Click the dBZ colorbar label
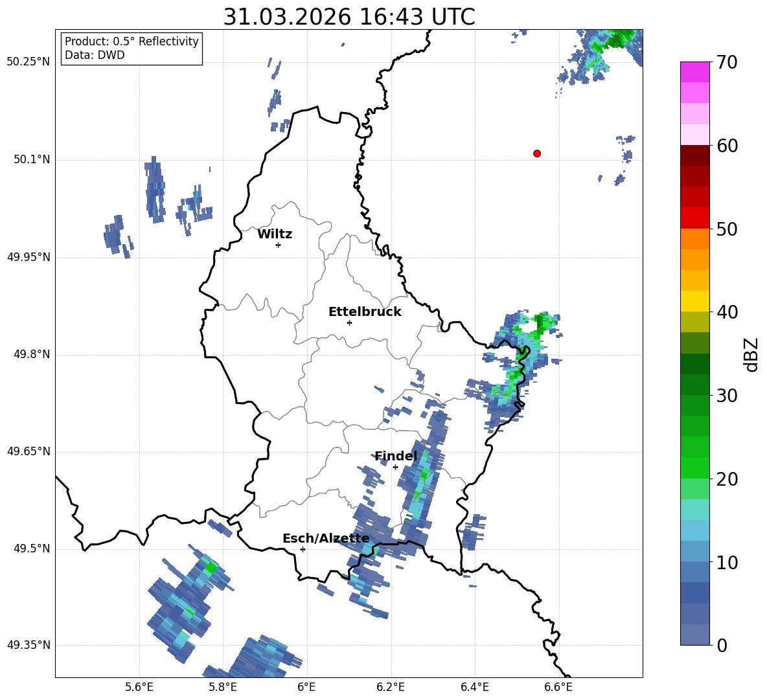This screenshot has width=767, height=700. tap(752, 354)
